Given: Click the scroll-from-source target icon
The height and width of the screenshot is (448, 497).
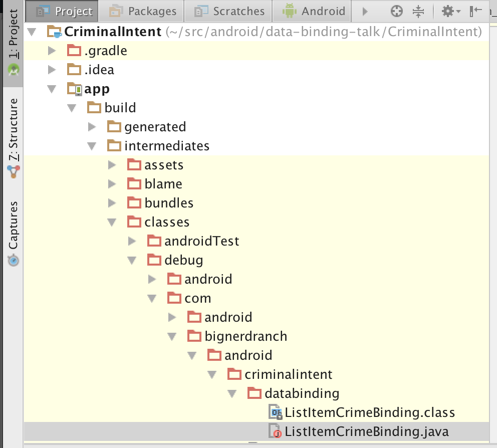Looking at the screenshot, I should click(x=396, y=11).
